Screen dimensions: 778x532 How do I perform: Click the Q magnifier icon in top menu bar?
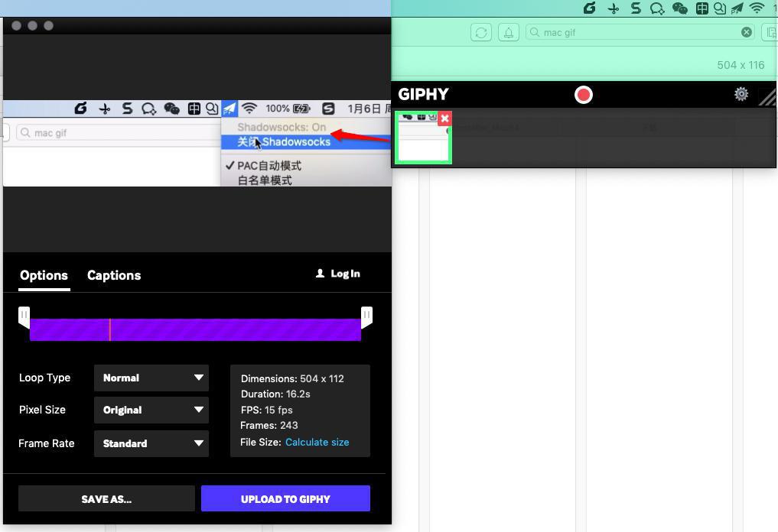719,8
